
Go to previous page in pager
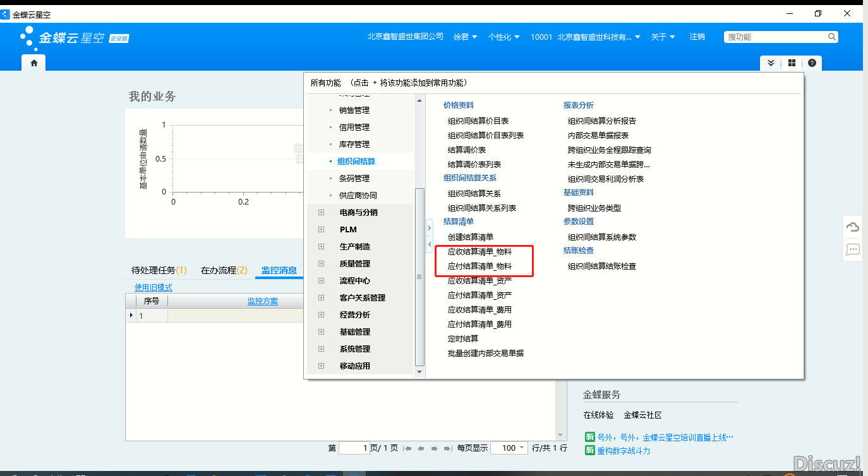point(421,448)
